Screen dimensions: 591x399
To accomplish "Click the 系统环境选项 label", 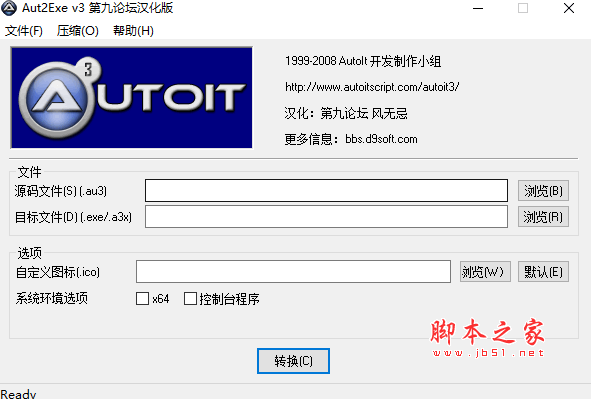I will click(52, 298).
